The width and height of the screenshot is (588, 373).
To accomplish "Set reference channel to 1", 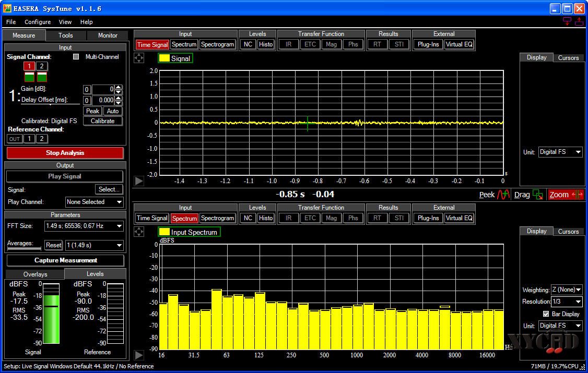I will [29, 139].
